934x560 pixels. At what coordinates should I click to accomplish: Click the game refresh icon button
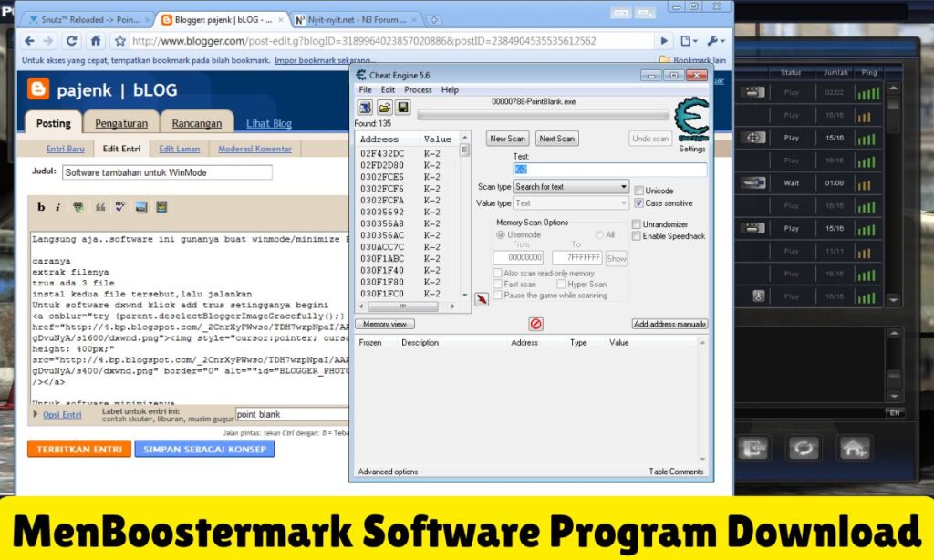(x=804, y=448)
